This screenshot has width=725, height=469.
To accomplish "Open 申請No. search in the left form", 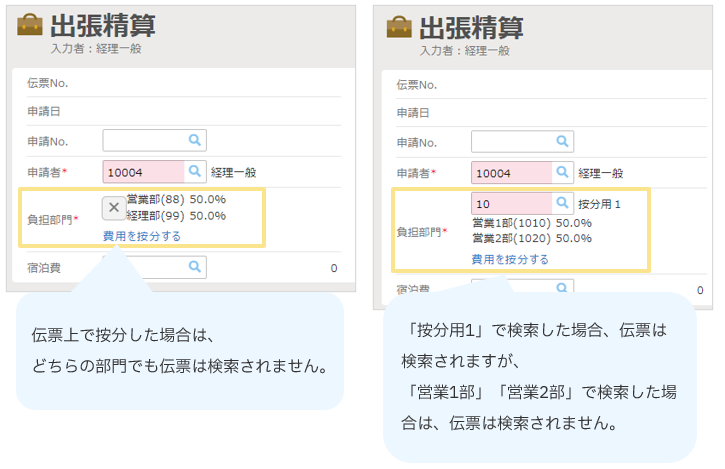I will [196, 140].
